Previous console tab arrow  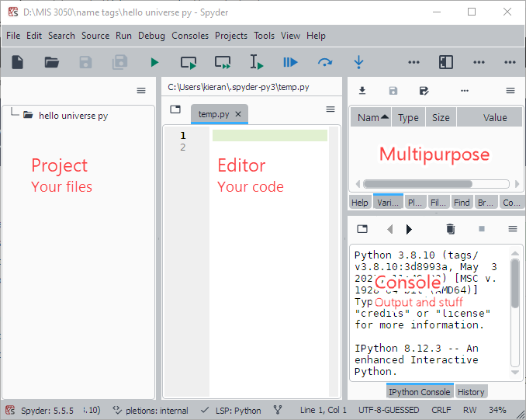click(x=389, y=229)
